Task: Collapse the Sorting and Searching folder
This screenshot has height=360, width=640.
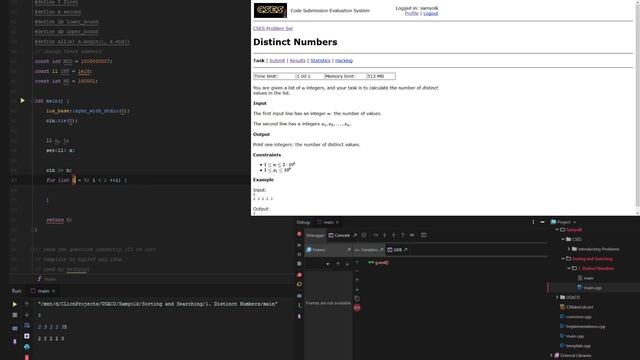Action: [x=563, y=259]
